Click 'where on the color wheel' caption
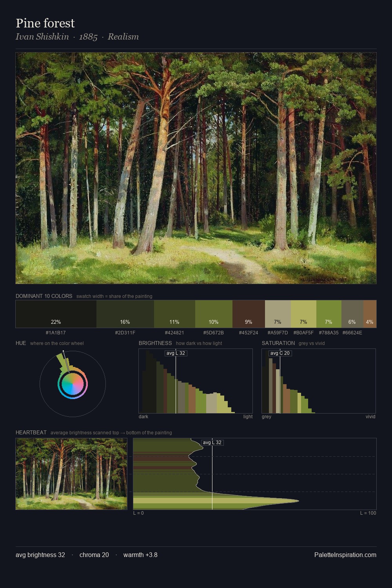Screen dimensions: 392x588 click(57, 343)
